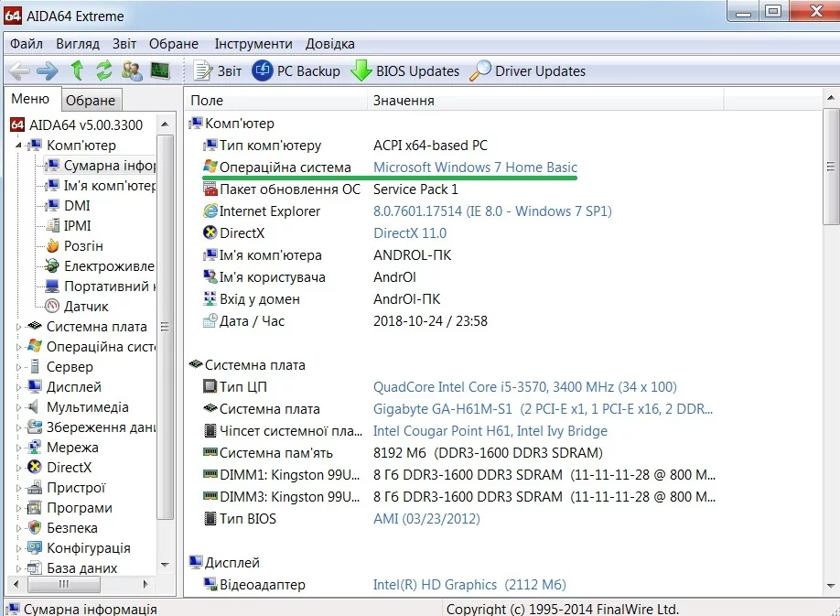
Task: Select Розгін in the sidebar tree
Action: pyautogui.click(x=82, y=246)
